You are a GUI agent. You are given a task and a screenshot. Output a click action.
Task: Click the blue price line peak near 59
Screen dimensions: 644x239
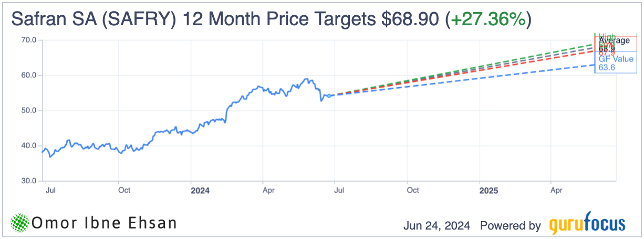(307, 80)
